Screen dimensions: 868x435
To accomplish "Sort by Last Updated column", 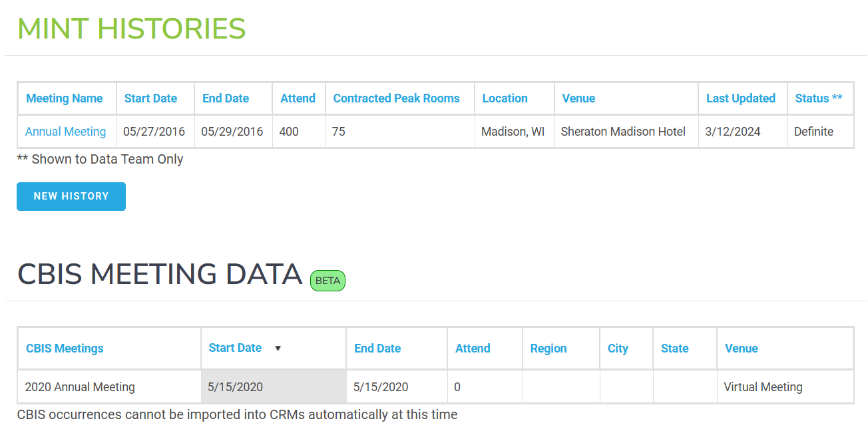I will click(x=740, y=98).
